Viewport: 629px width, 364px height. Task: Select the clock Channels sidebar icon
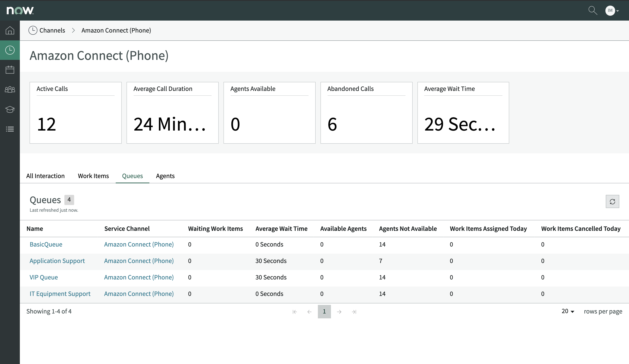(x=10, y=50)
